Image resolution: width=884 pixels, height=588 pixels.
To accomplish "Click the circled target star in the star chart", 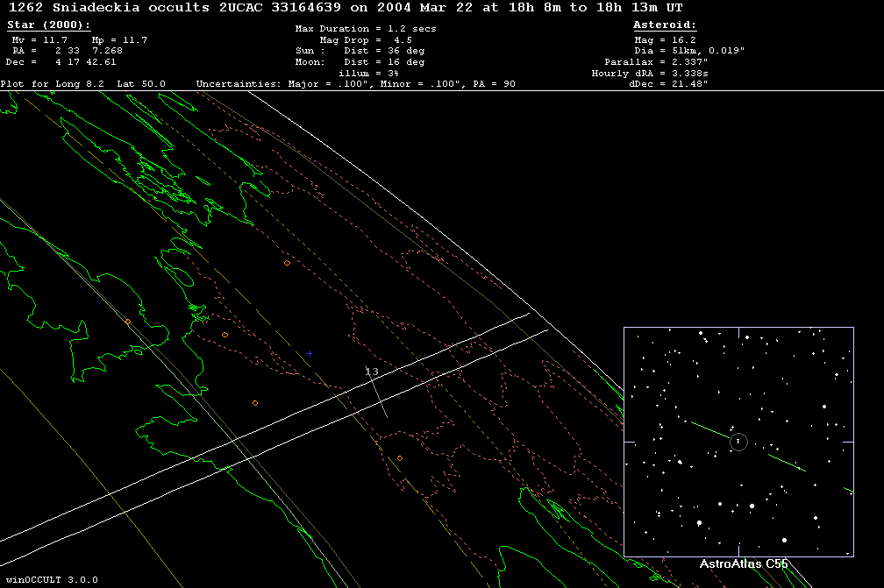I will point(738,442).
